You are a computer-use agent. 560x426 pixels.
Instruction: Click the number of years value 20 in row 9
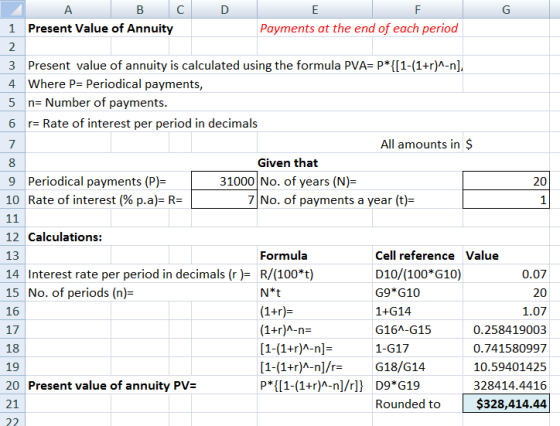point(506,181)
